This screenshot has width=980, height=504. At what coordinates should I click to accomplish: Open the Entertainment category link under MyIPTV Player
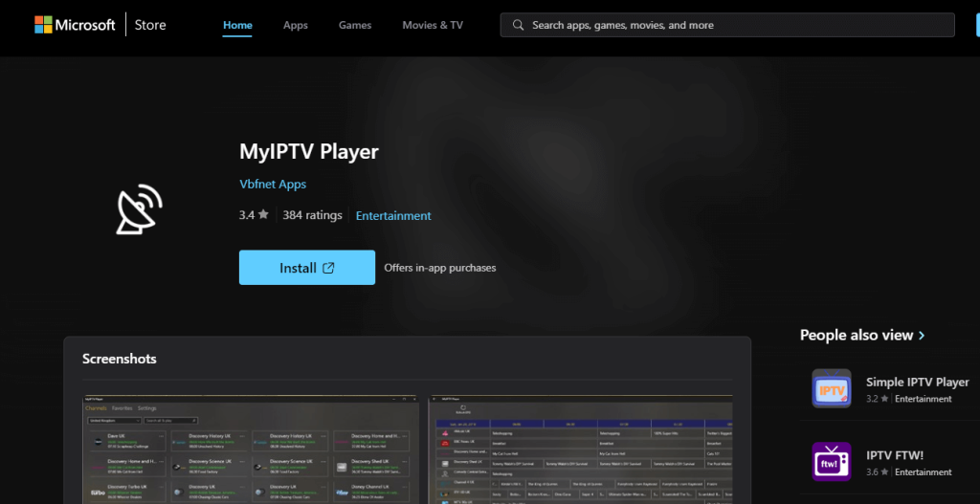(393, 215)
